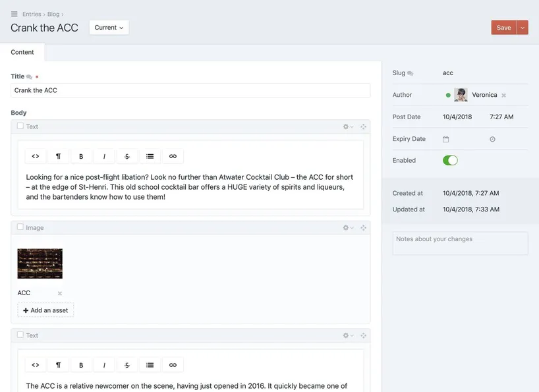The image size is (539, 392).
Task: Click the translation bubble icon next to Slug
Action: tap(410, 73)
